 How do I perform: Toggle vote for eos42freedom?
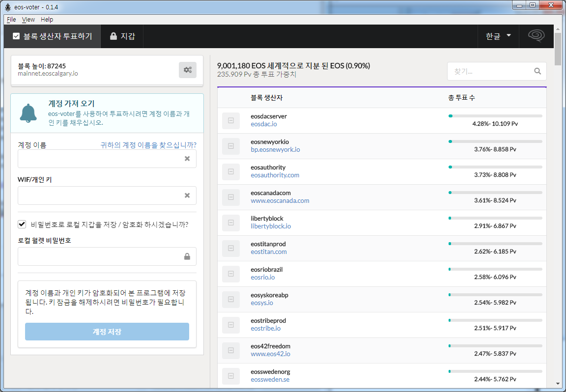tap(230, 350)
